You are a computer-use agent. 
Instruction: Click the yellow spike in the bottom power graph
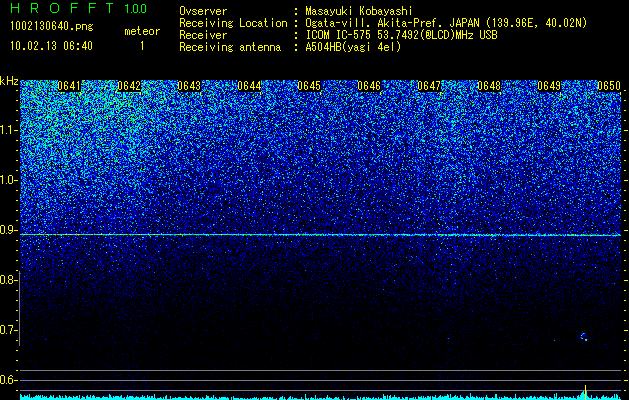(585, 392)
